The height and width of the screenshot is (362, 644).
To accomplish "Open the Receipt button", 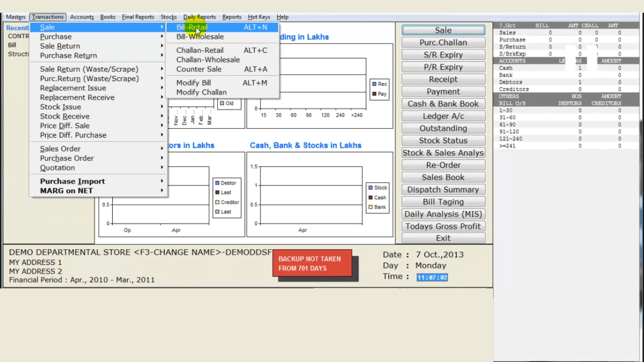I will tap(443, 79).
